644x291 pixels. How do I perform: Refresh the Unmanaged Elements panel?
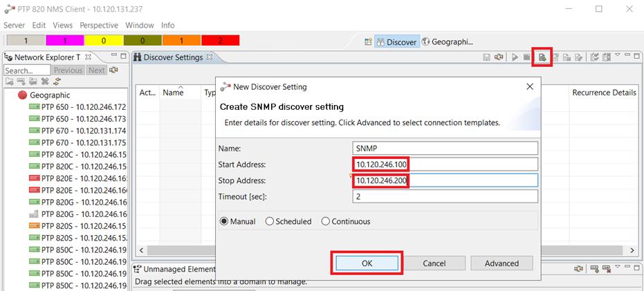(x=579, y=269)
